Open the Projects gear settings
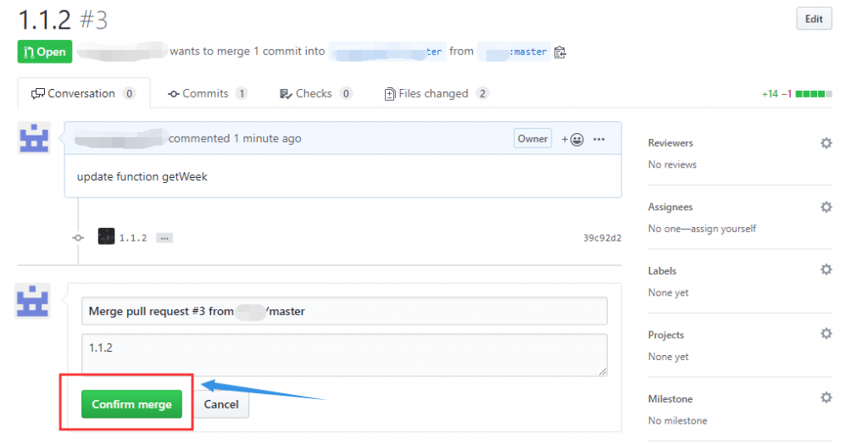 (826, 334)
